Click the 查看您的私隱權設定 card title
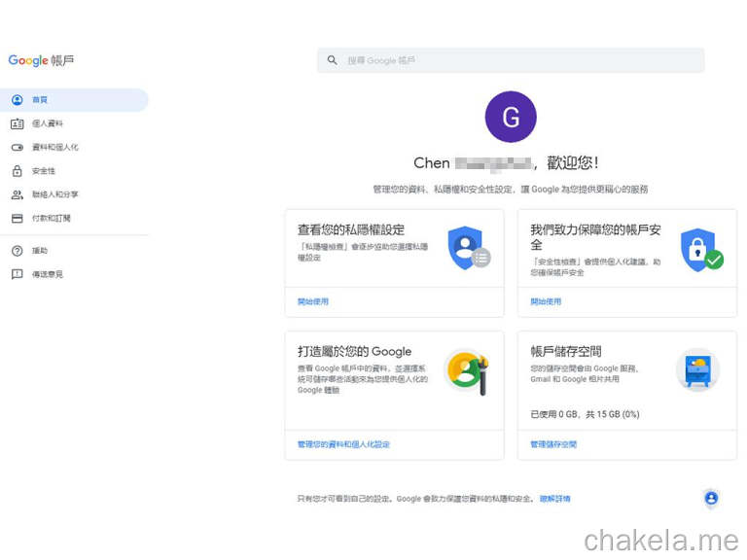 click(351, 229)
